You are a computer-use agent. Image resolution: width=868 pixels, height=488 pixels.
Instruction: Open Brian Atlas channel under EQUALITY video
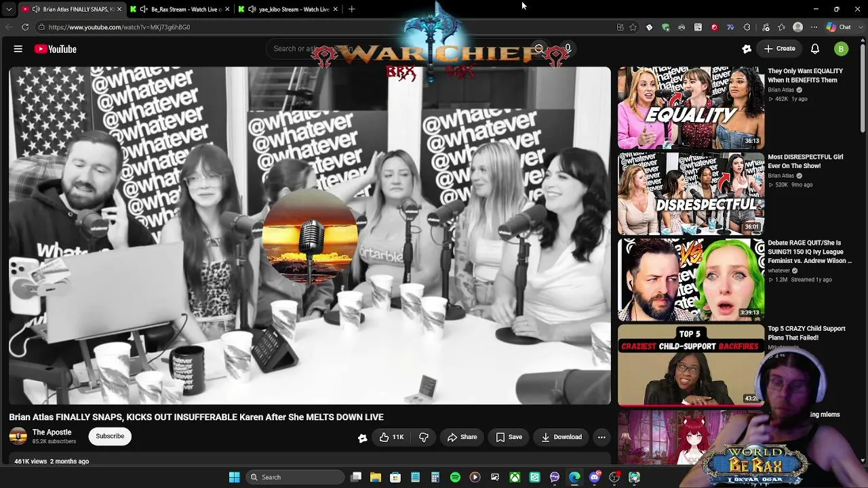[x=781, y=89]
